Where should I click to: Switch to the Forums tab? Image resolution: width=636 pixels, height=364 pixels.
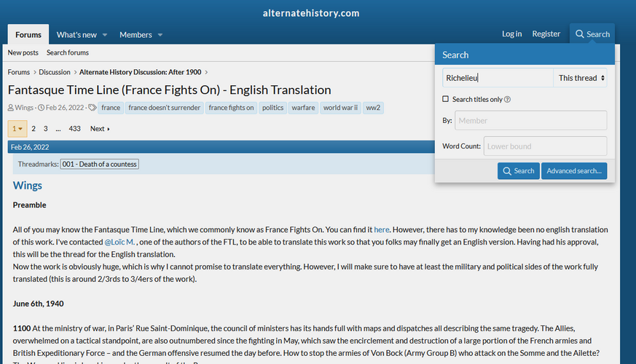pyautogui.click(x=28, y=34)
